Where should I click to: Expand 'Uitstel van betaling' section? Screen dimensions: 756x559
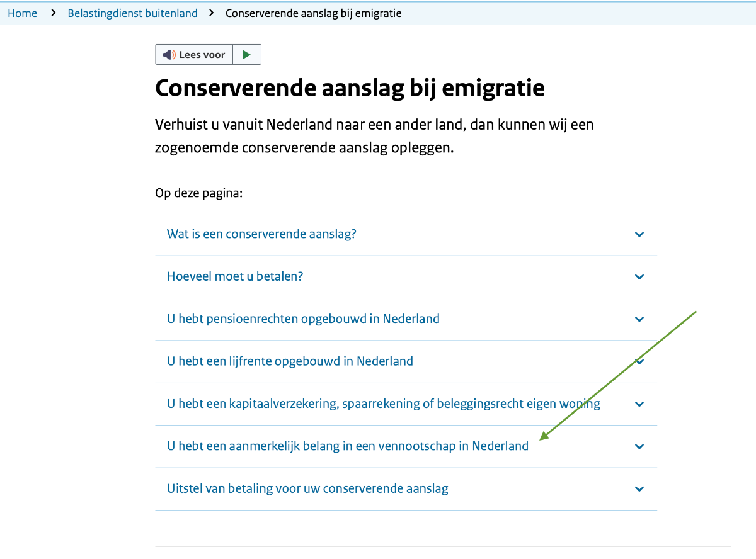[406, 489]
